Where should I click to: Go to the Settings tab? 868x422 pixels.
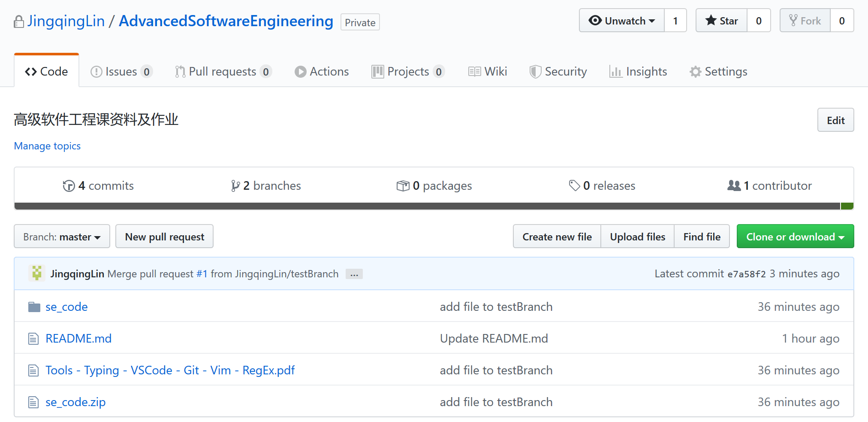[718, 71]
